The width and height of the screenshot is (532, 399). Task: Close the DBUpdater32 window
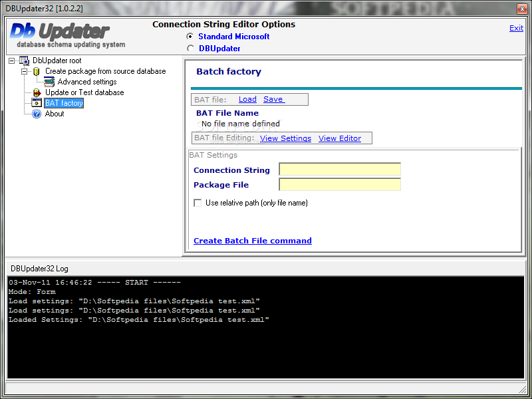[x=522, y=9]
